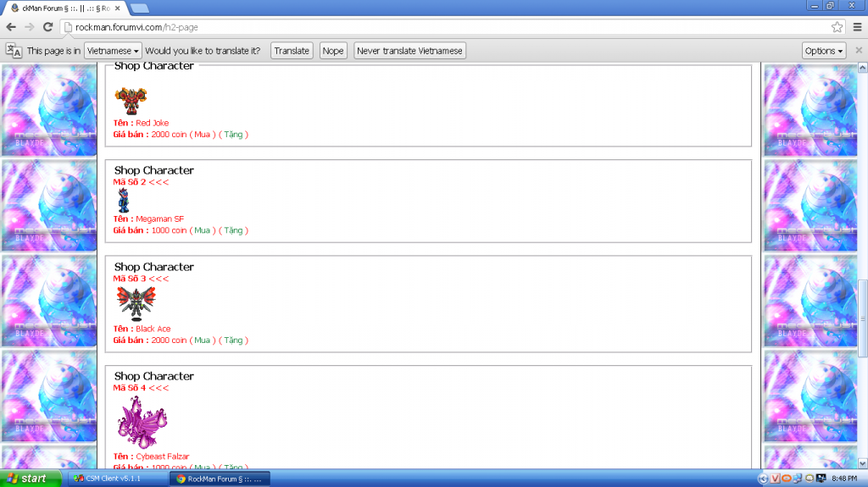Click the Megaman SF name text

click(x=160, y=219)
